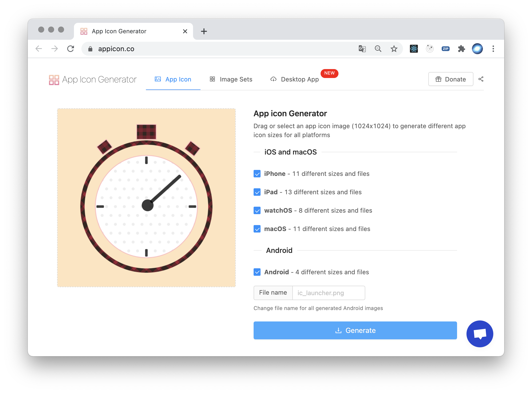This screenshot has width=532, height=393.
Task: Open the Extensions puzzle piece menu
Action: click(x=461, y=49)
